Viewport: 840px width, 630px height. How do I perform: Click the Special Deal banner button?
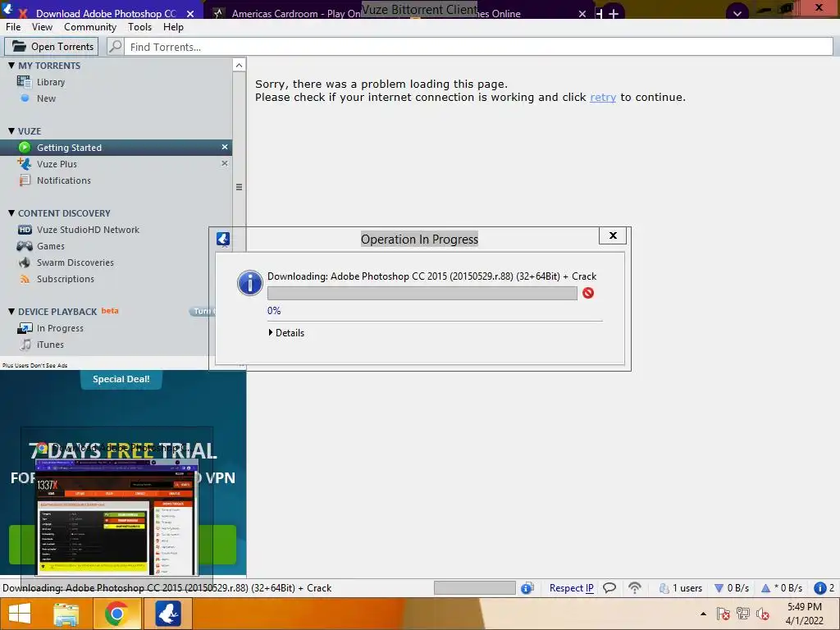click(121, 379)
